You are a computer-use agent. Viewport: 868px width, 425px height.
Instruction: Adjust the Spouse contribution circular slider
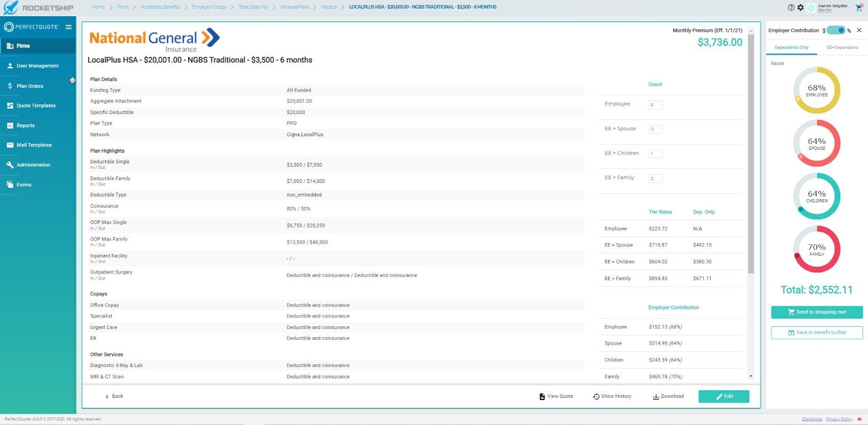coord(816,143)
